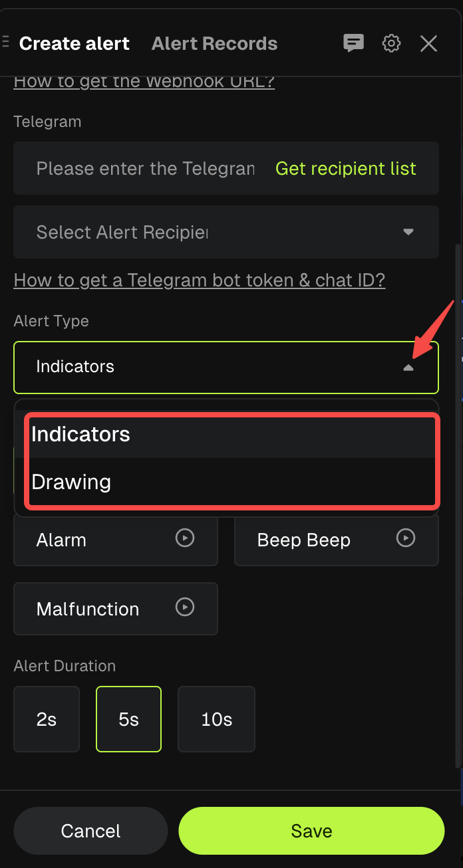Open the chat feedback icon

pyautogui.click(x=353, y=43)
